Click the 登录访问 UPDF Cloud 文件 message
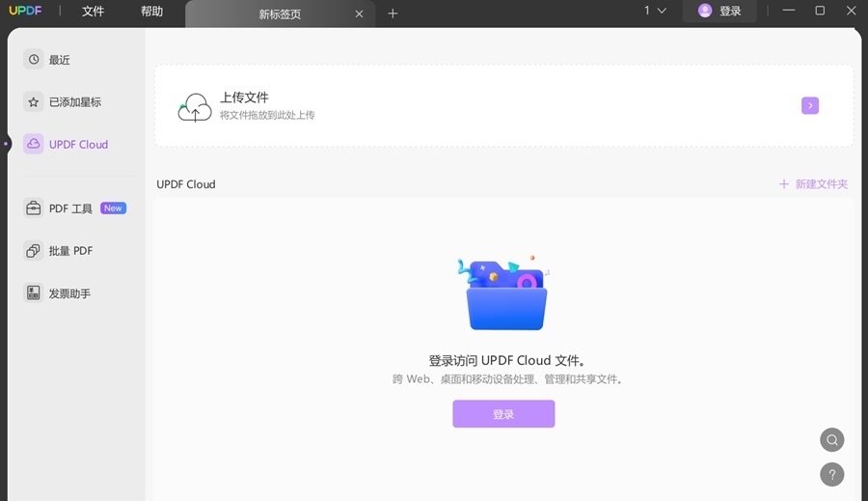The image size is (868, 501). coord(507,361)
